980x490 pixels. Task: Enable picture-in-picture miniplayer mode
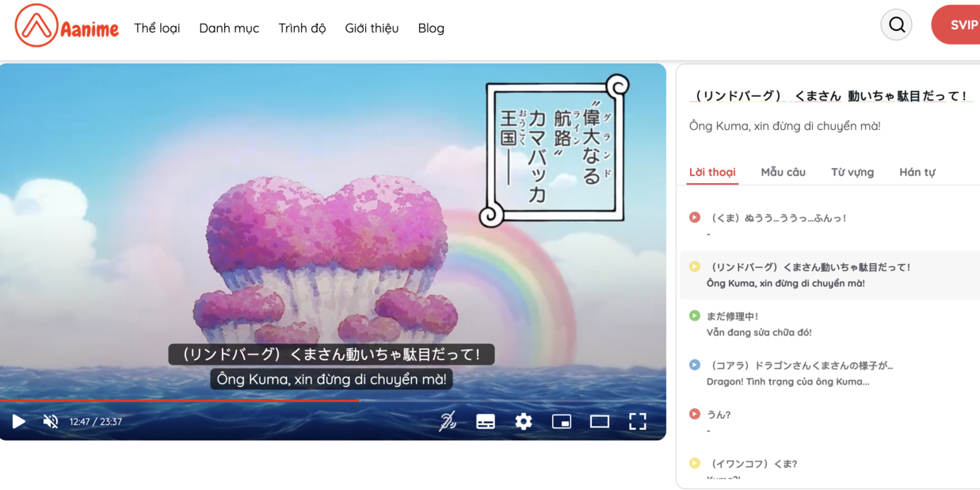(x=561, y=422)
